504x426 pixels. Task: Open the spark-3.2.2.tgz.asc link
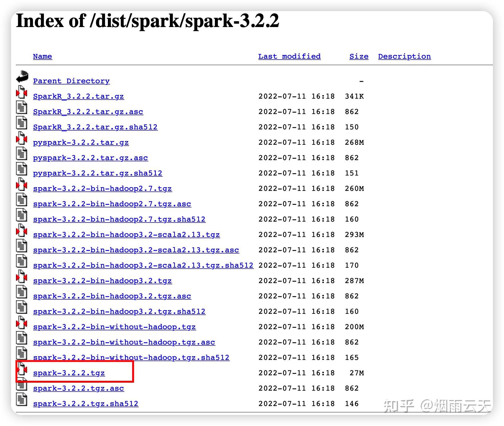click(78, 388)
